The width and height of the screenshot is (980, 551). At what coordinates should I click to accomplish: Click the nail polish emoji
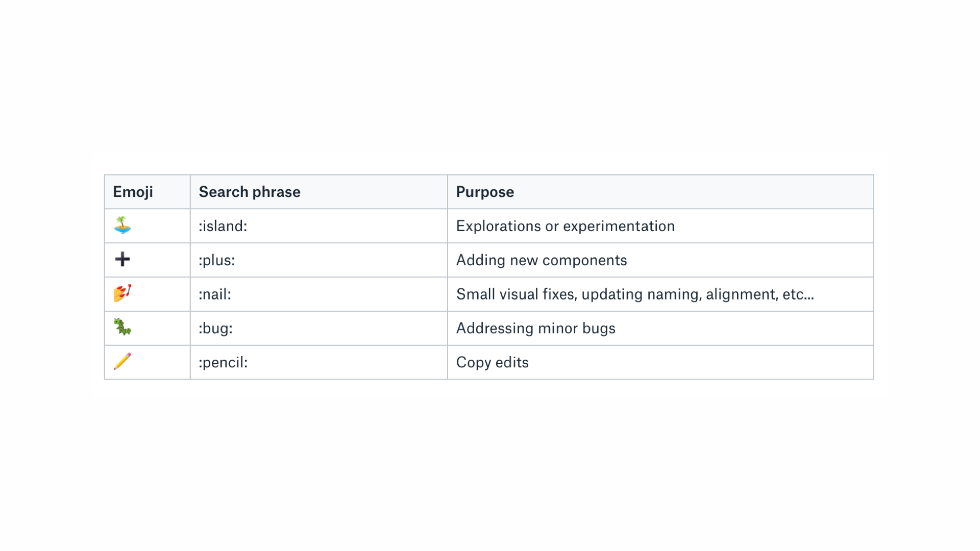[122, 293]
